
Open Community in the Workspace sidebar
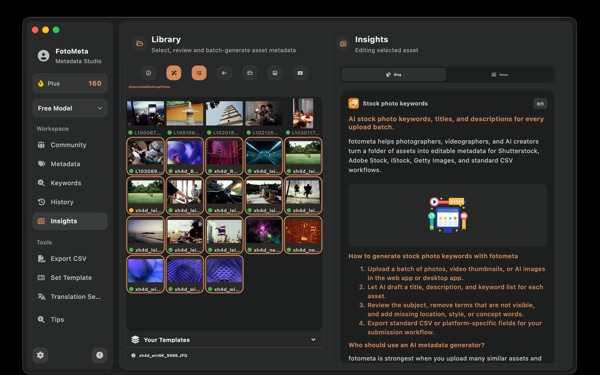[x=70, y=145]
